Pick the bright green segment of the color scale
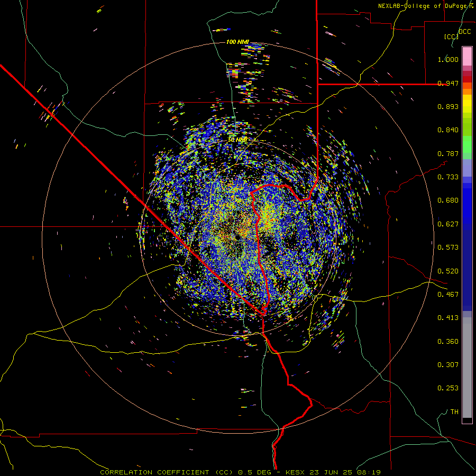This screenshot has width=476, height=476. tap(467, 144)
